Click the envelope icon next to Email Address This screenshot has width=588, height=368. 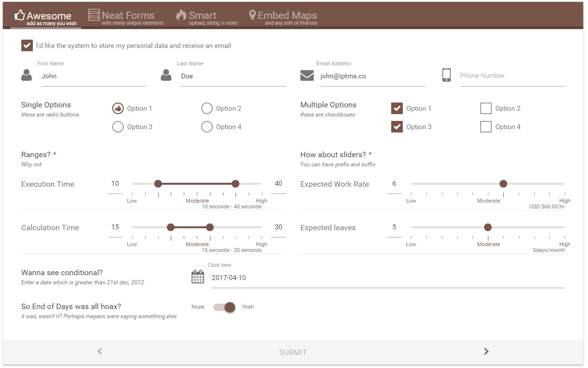(307, 75)
